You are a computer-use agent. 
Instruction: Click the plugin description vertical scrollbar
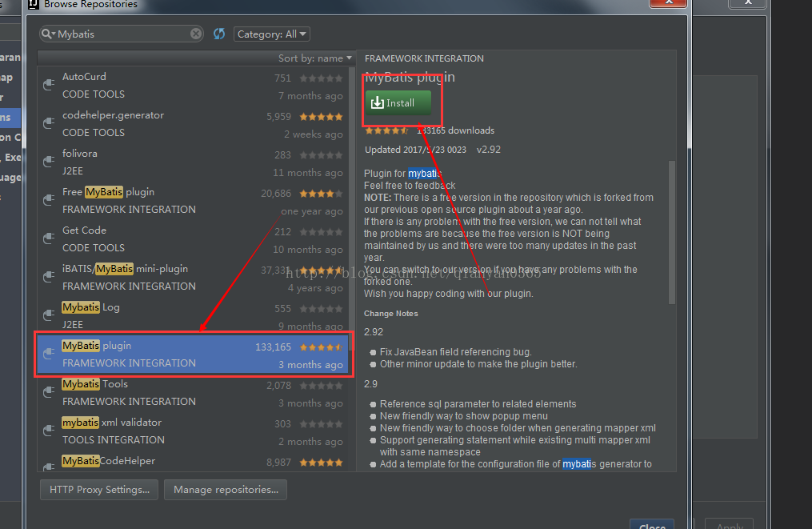pos(672,232)
